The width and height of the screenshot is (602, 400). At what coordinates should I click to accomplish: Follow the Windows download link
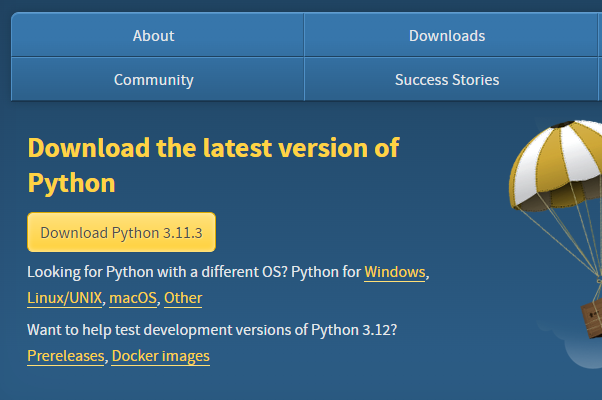395,272
